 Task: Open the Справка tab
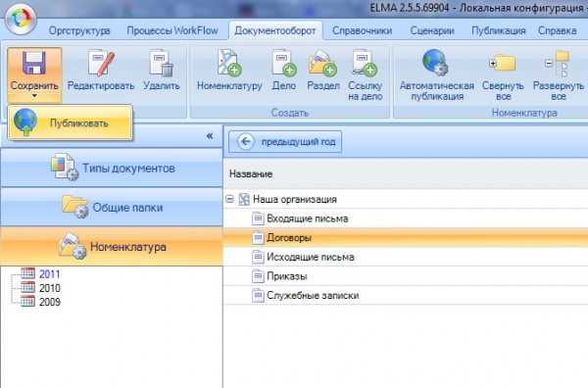coord(558,30)
